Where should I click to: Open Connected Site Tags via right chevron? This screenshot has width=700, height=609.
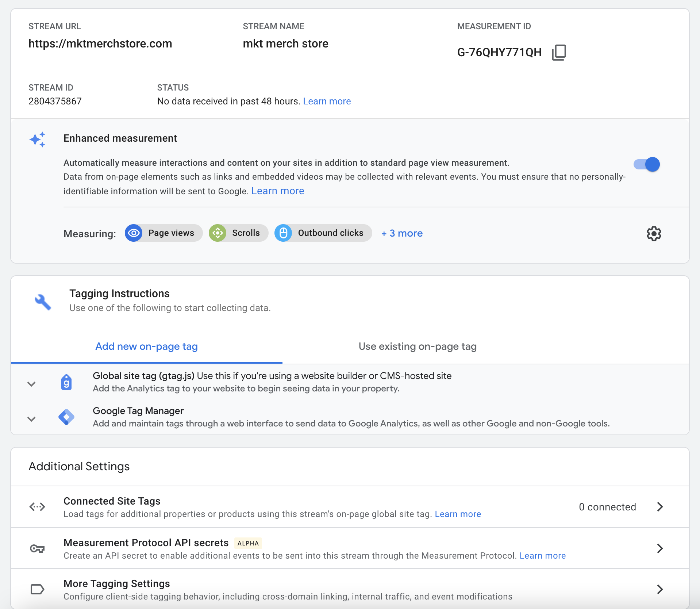(x=659, y=506)
